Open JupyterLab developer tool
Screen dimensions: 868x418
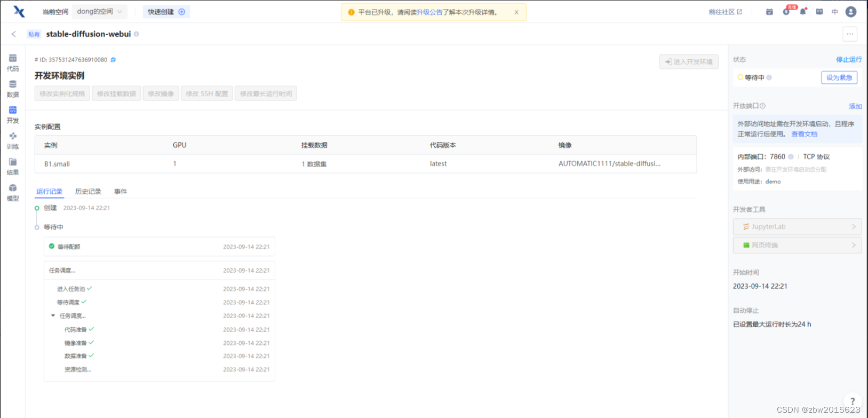point(797,227)
